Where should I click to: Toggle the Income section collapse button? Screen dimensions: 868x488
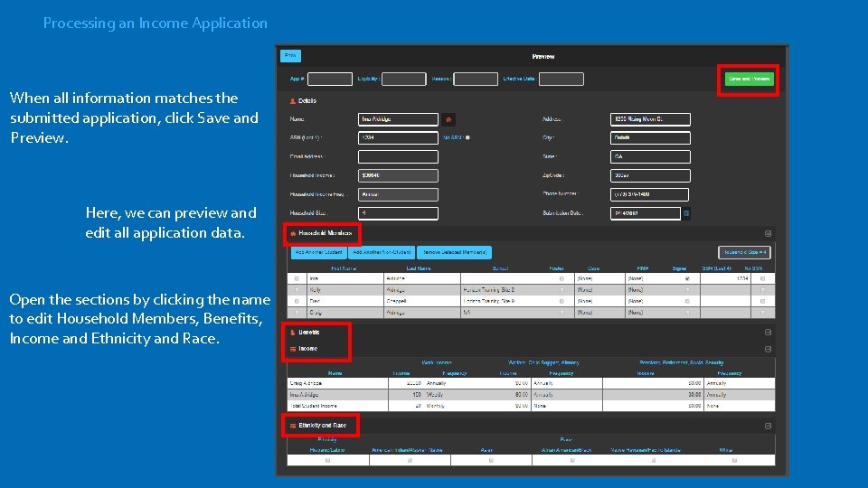(x=768, y=349)
